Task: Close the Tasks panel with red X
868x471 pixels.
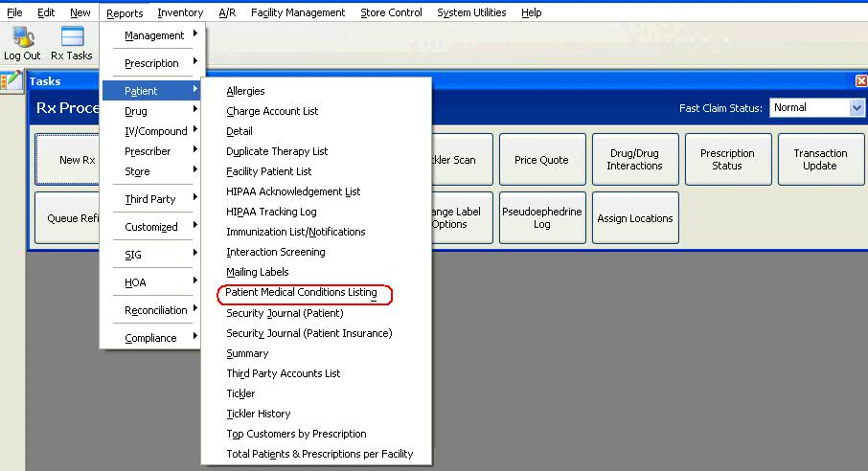Action: pyautogui.click(x=861, y=81)
